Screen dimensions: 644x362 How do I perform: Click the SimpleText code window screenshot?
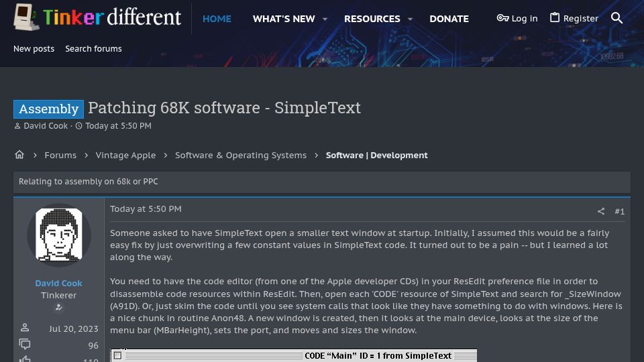click(x=294, y=355)
